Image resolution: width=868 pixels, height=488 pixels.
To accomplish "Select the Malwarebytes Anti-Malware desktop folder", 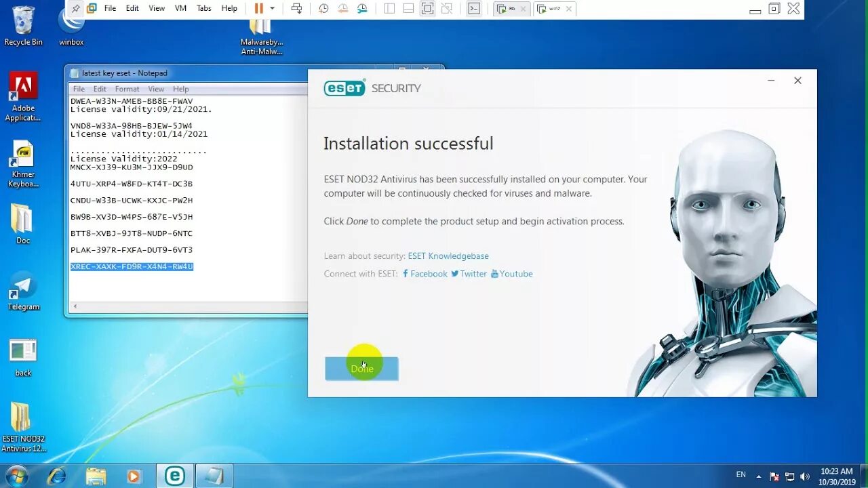I will [x=261, y=37].
